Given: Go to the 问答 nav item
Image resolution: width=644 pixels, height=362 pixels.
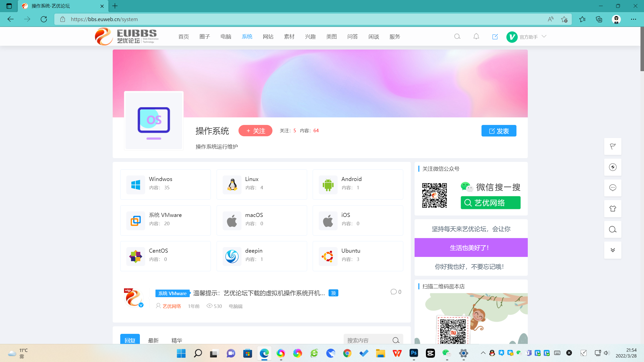Looking at the screenshot, I should pos(353,37).
